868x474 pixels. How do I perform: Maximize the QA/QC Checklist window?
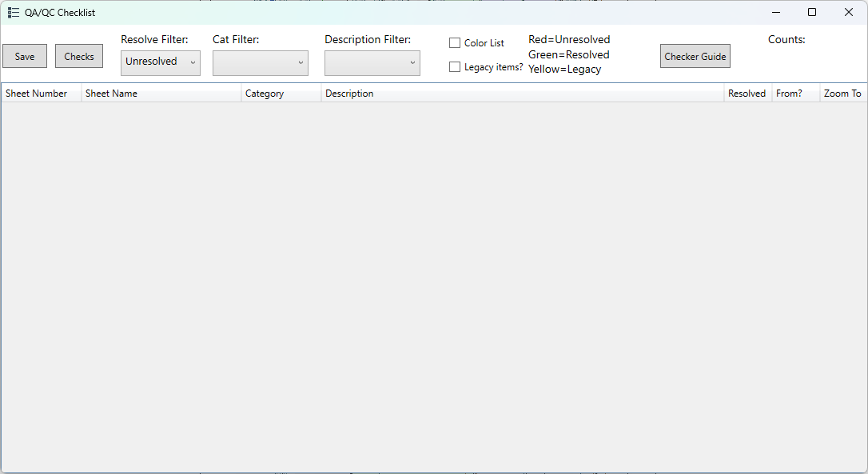(x=812, y=13)
